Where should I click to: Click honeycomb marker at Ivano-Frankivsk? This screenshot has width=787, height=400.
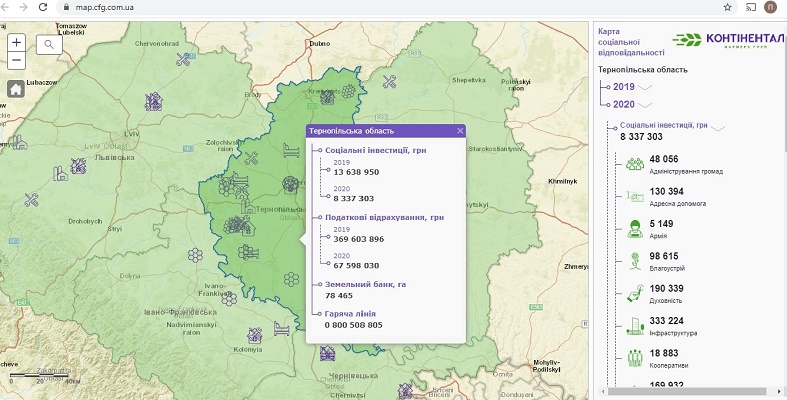tap(229, 299)
